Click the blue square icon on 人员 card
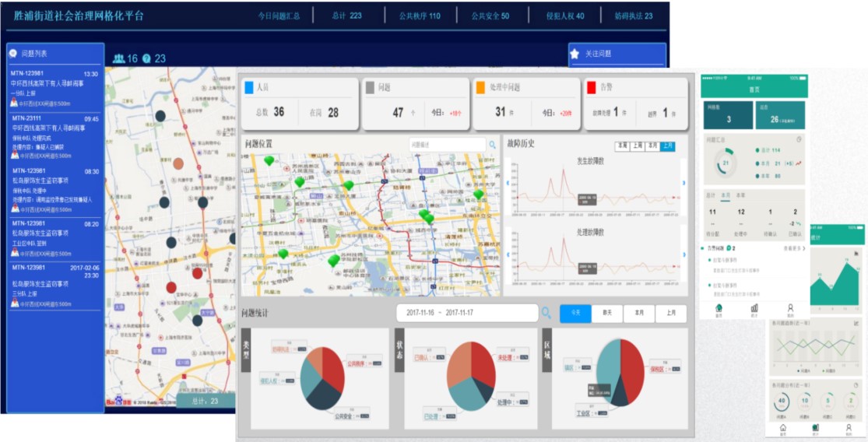This screenshot has width=868, height=442. click(249, 87)
